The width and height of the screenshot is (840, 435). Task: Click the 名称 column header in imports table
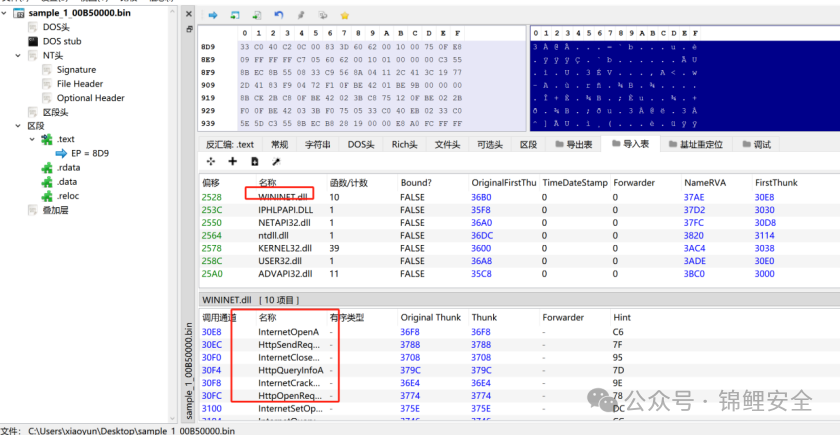(x=267, y=183)
